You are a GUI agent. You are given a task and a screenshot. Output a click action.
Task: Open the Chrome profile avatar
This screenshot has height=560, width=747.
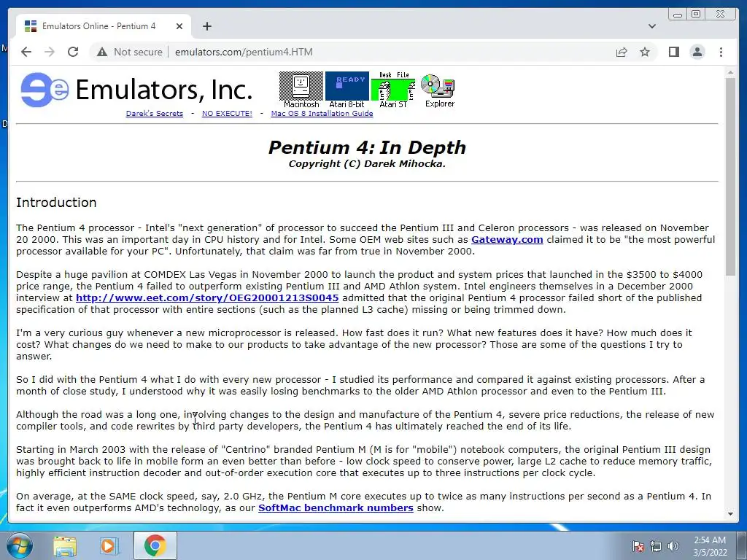[x=697, y=52]
